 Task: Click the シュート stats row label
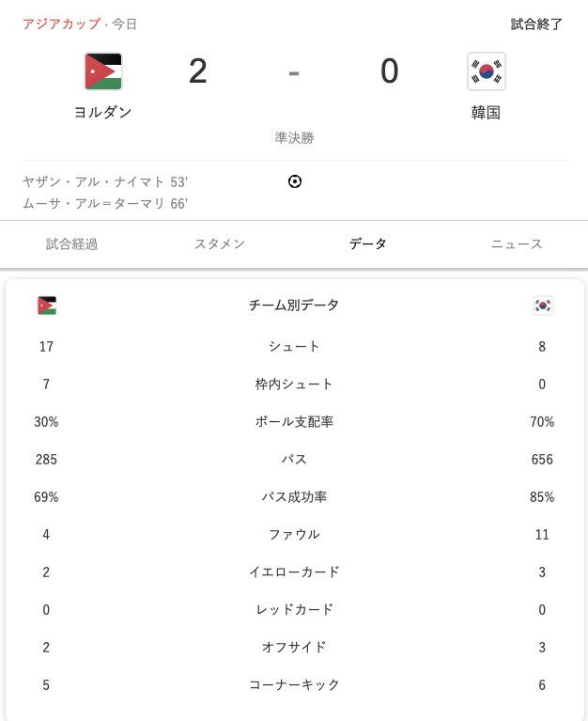pos(294,346)
